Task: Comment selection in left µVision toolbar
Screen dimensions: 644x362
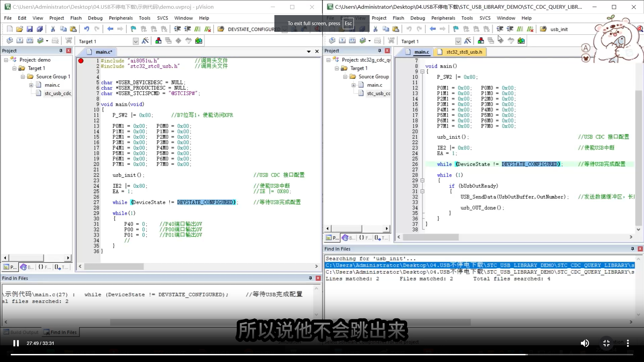Action: (198, 29)
